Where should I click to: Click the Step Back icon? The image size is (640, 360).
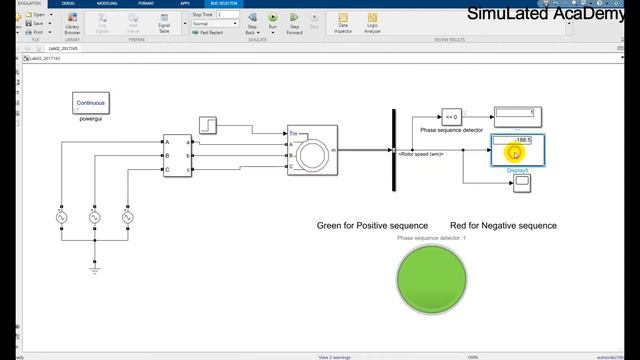[x=252, y=18]
